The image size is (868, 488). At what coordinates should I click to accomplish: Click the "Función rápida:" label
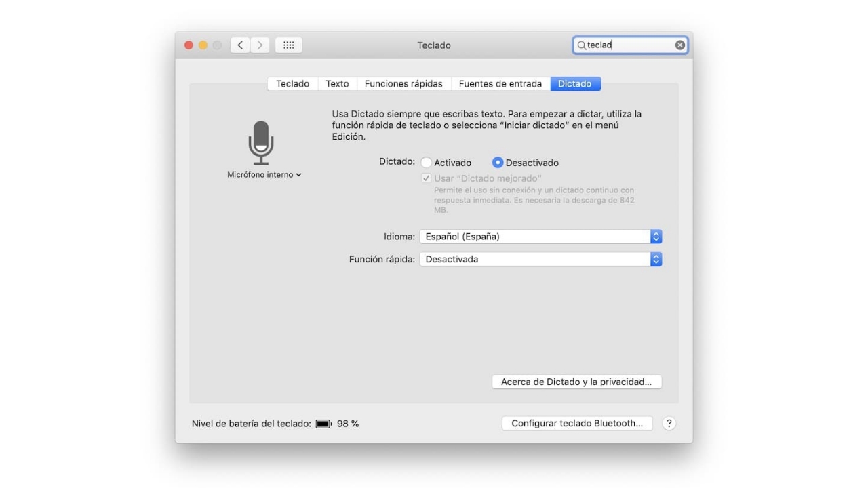pyautogui.click(x=382, y=259)
